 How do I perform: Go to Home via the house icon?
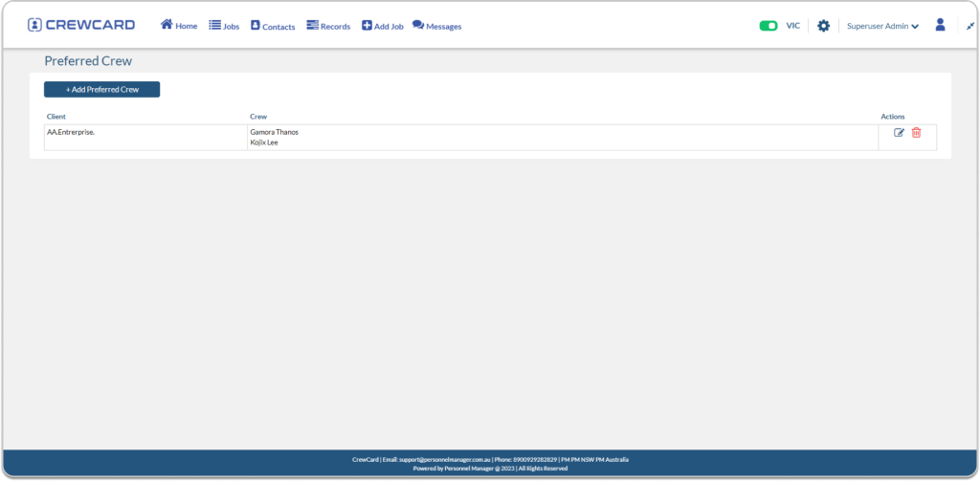(167, 25)
